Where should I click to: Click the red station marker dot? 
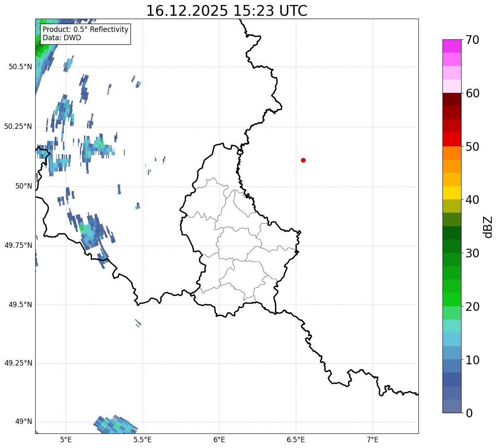pyautogui.click(x=303, y=160)
